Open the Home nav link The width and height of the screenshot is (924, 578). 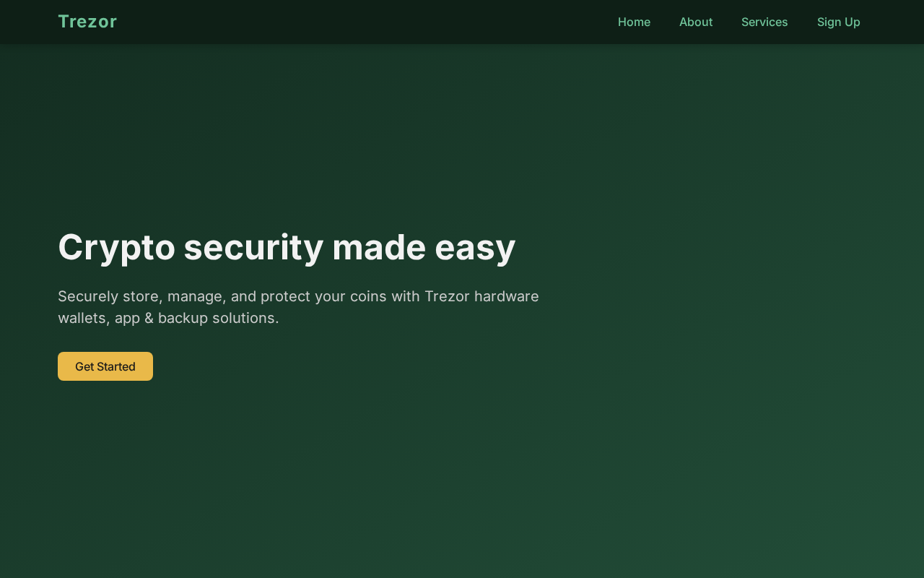(x=634, y=22)
